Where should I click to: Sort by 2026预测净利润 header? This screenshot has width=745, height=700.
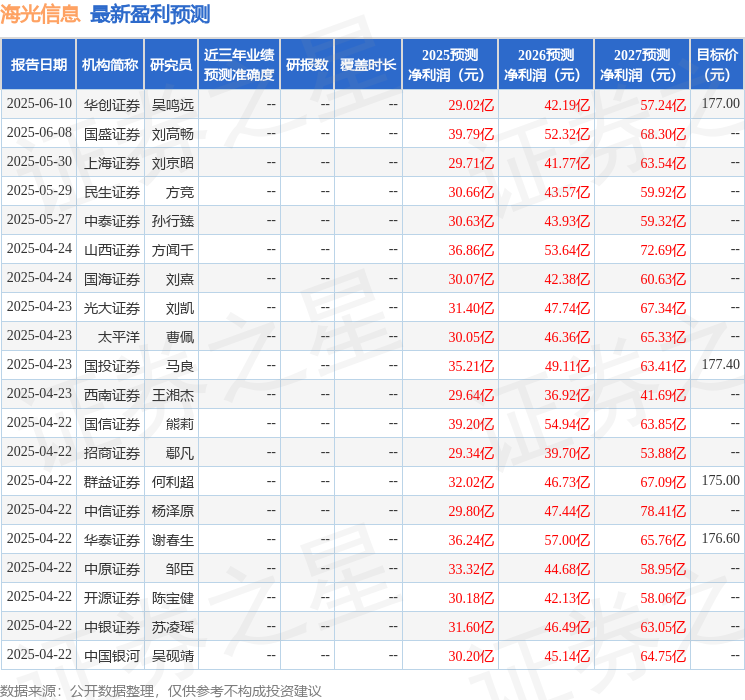click(545, 65)
